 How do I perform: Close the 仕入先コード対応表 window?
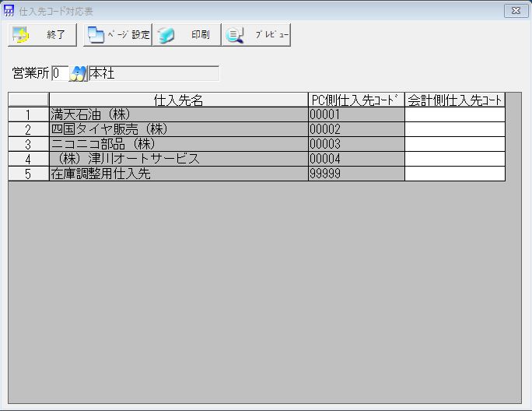coord(513,11)
